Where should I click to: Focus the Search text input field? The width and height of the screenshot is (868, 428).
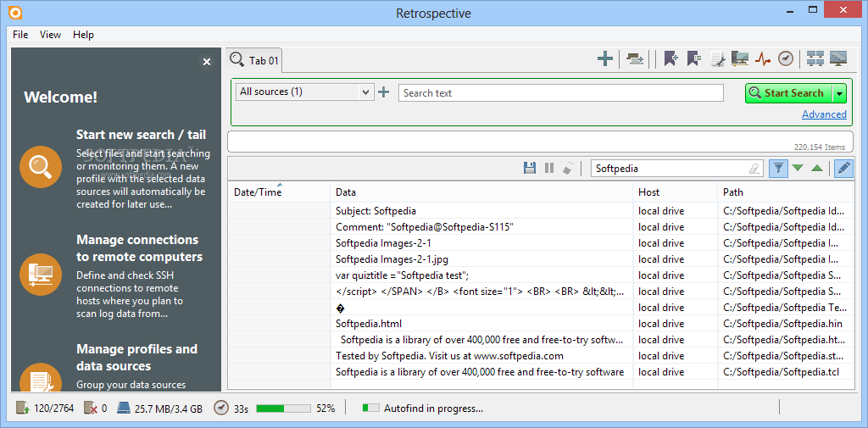point(561,93)
